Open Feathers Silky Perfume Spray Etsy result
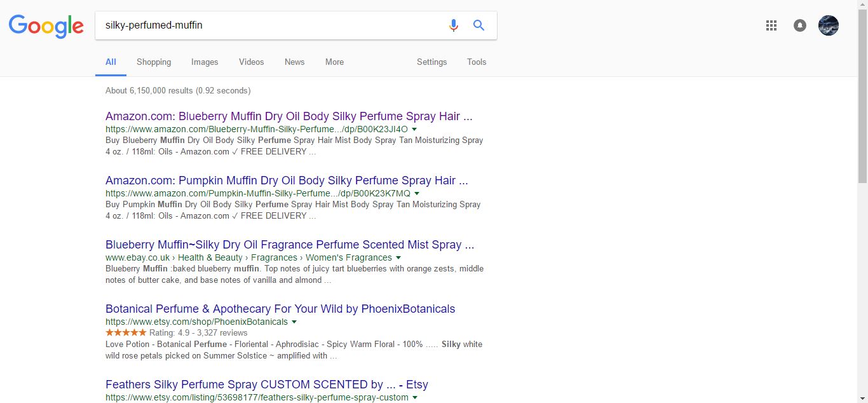Screen dimensions: 868x403 266,385
